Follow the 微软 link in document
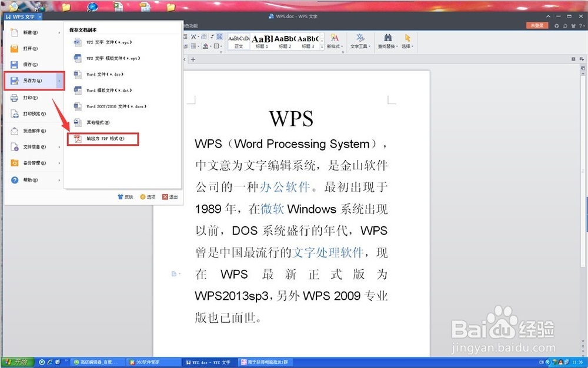This screenshot has width=588, height=368. [x=272, y=209]
